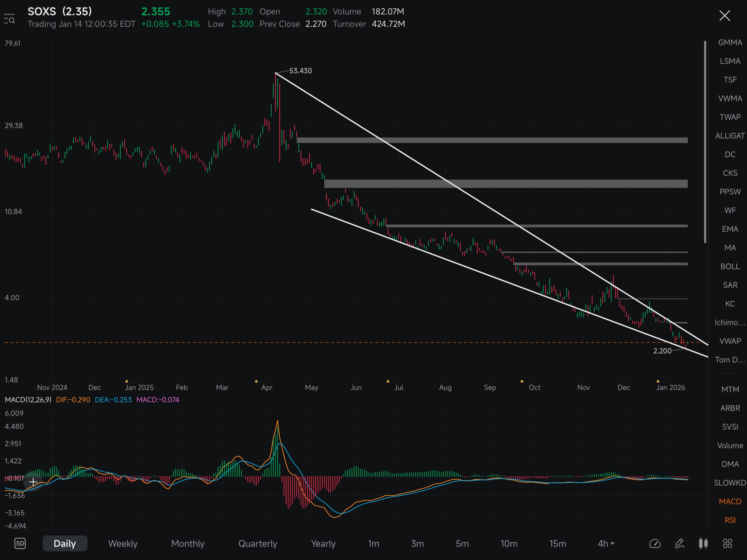Switch to the Weekly timeframe tab
The image size is (747, 560).
(x=123, y=543)
